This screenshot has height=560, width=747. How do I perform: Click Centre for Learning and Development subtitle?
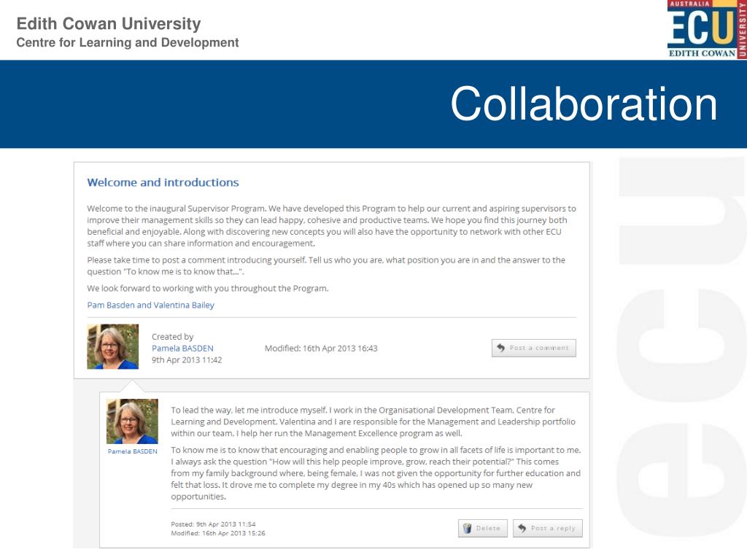click(x=128, y=42)
